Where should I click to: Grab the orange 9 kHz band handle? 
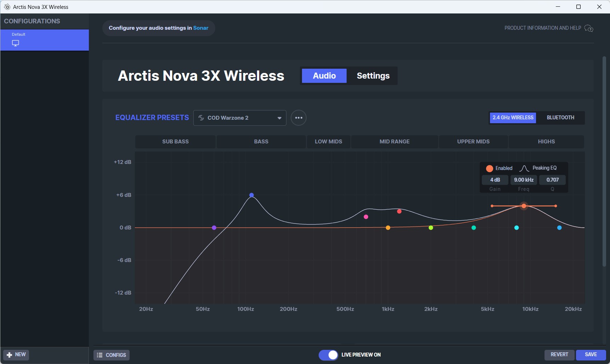[x=524, y=206]
